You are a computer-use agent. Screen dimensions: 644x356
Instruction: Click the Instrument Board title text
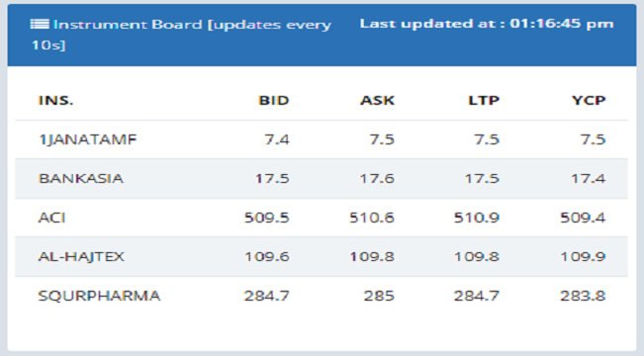(182, 35)
